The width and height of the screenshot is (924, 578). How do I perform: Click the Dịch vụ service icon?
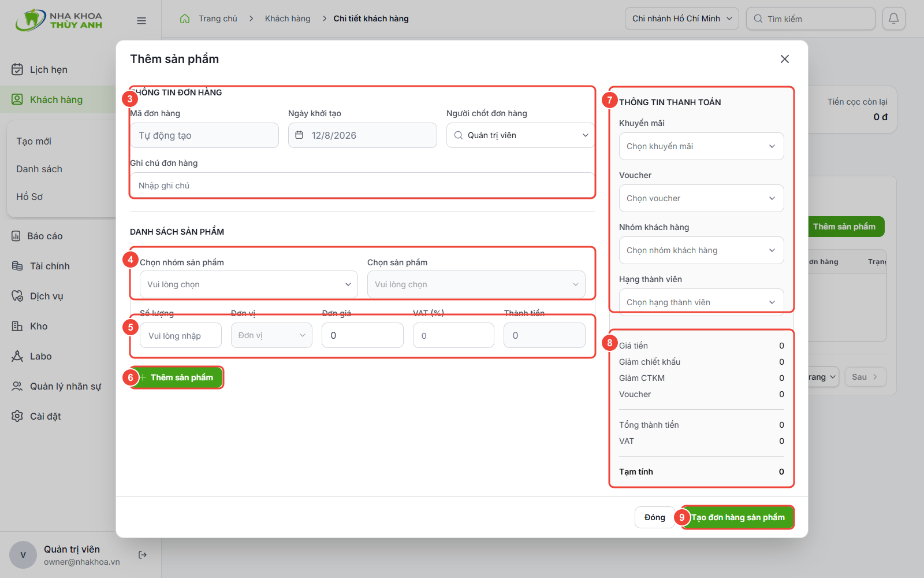[17, 296]
